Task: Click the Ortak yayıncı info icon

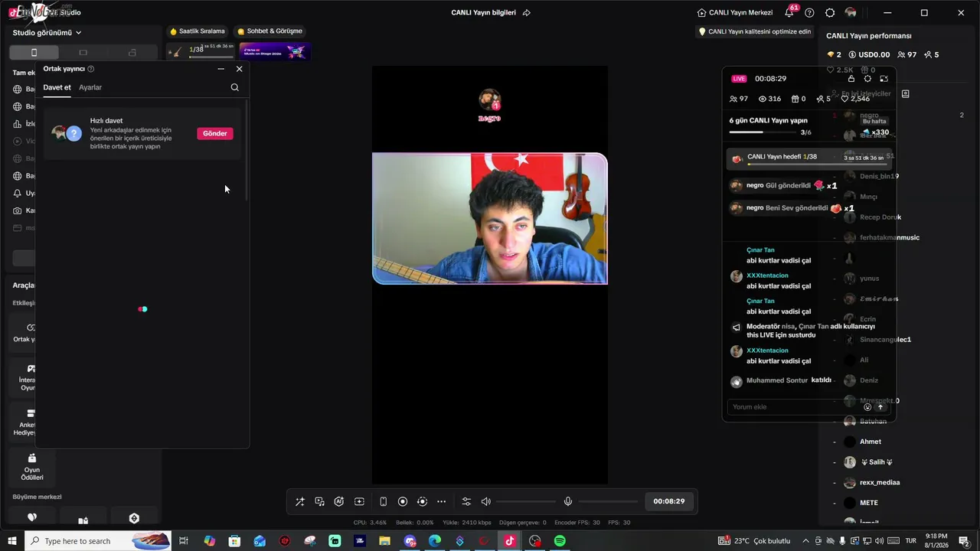Action: 91,69
